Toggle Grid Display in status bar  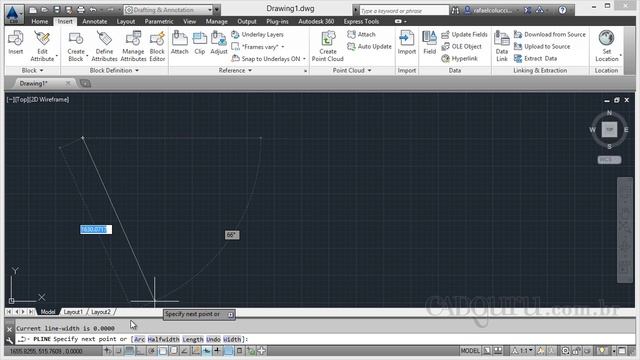(x=129, y=351)
